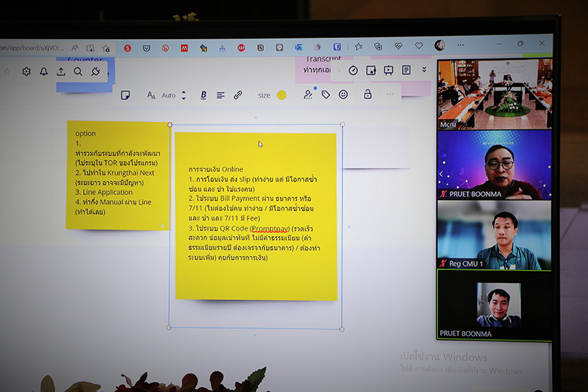Click the red S browser extension

coord(127,48)
